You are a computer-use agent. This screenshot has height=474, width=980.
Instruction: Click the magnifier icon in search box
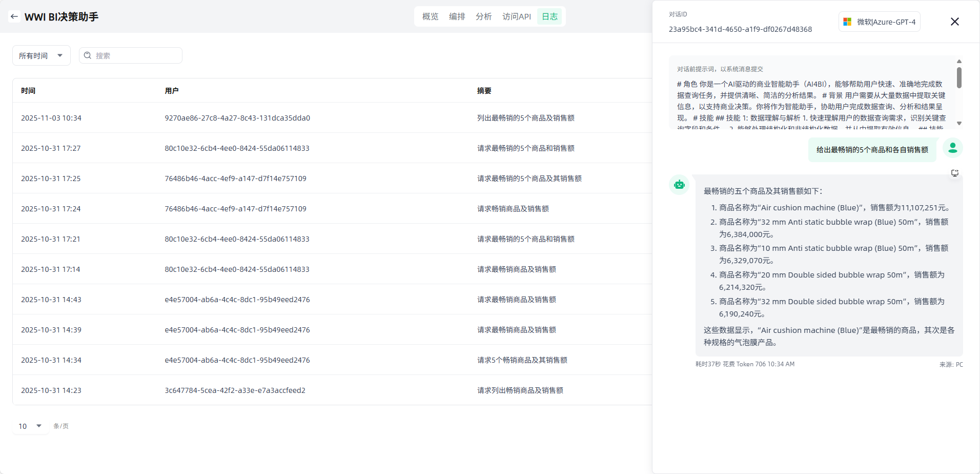tap(88, 55)
